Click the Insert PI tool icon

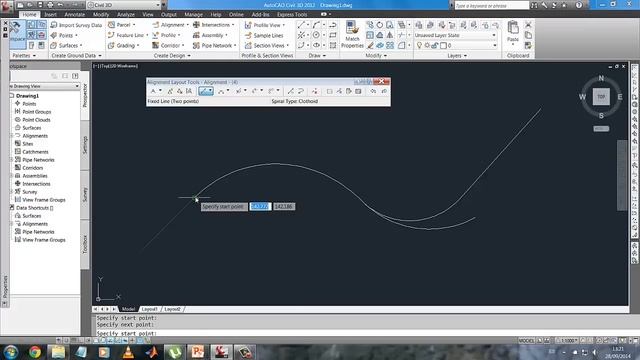170,91
